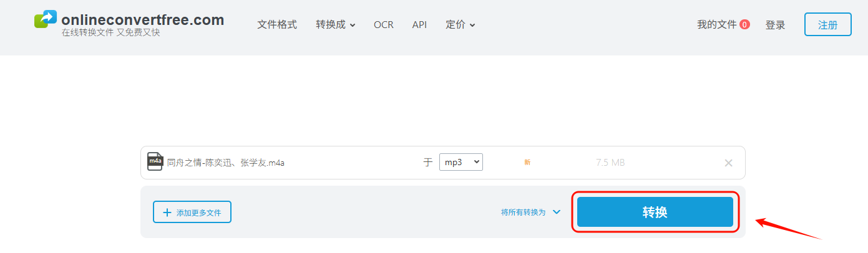Start conversion with the blue 转换 button

click(655, 212)
